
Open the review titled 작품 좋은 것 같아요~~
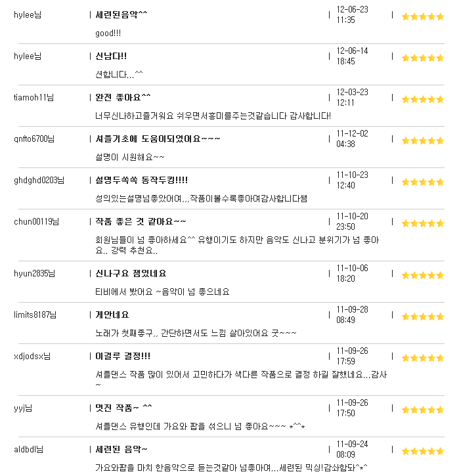pyautogui.click(x=141, y=222)
